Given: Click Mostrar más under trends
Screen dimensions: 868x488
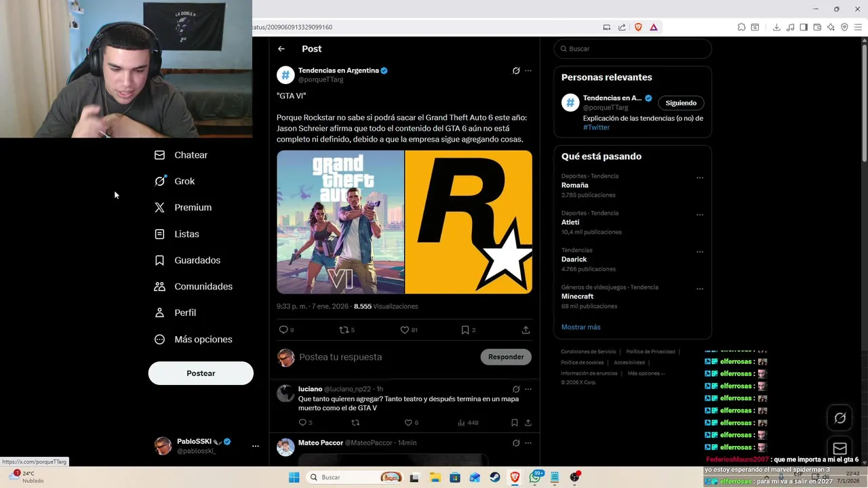Looking at the screenshot, I should [x=580, y=327].
